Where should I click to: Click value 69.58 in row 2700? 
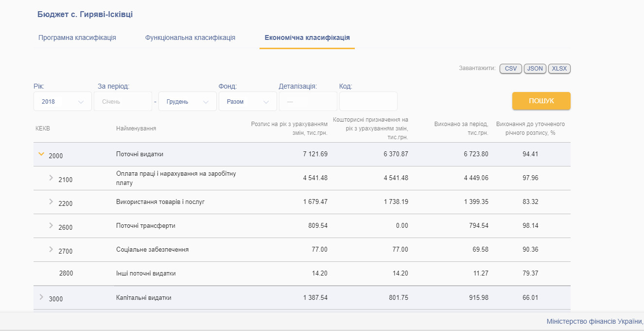(x=481, y=250)
